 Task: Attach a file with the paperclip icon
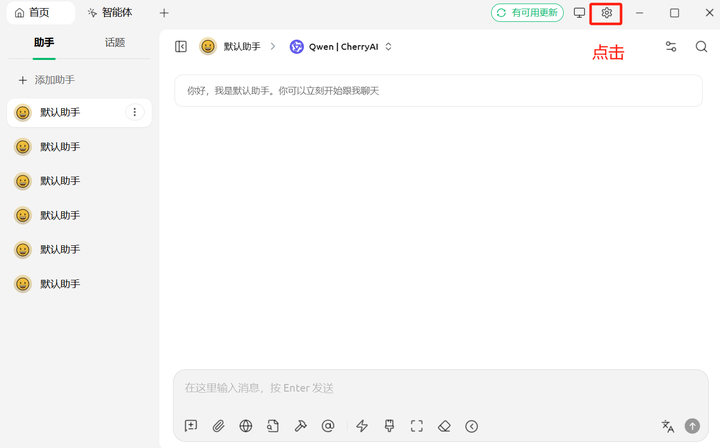[218, 426]
